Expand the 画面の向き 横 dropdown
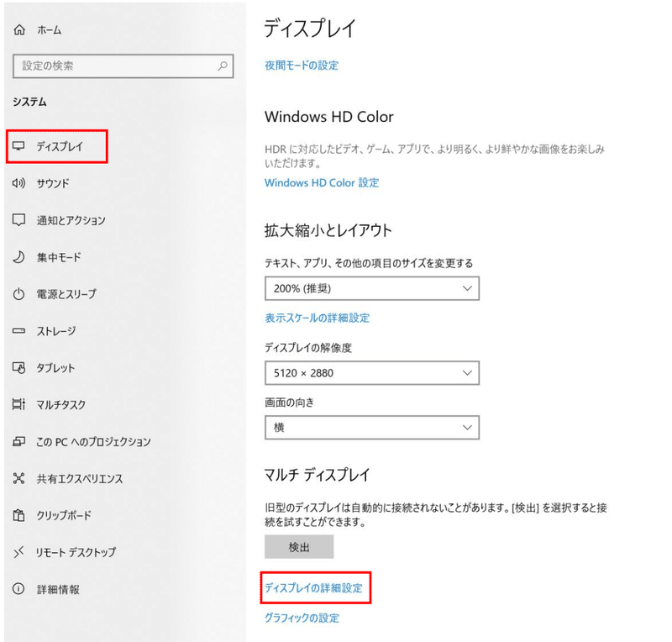672x642 pixels. tap(371, 427)
